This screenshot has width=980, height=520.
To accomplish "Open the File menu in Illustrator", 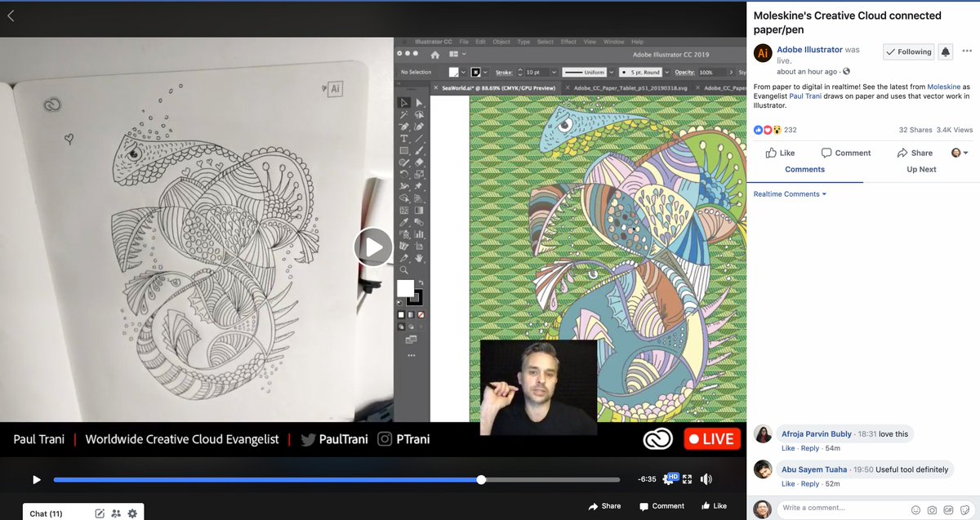I will point(464,42).
